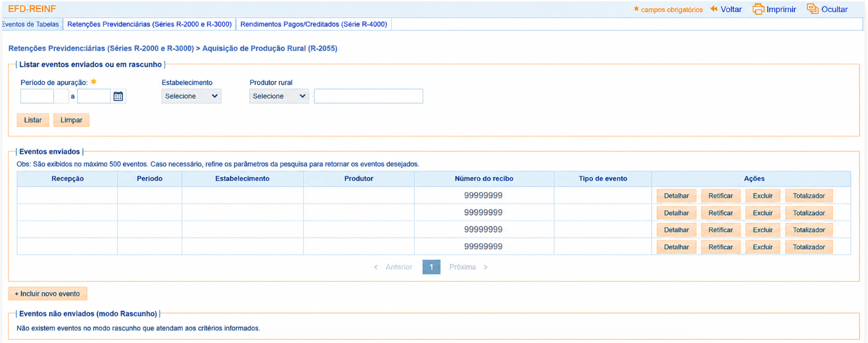Screen dimensions: 868x343
Task: Open the period calendar picker icon
Action: (x=118, y=96)
